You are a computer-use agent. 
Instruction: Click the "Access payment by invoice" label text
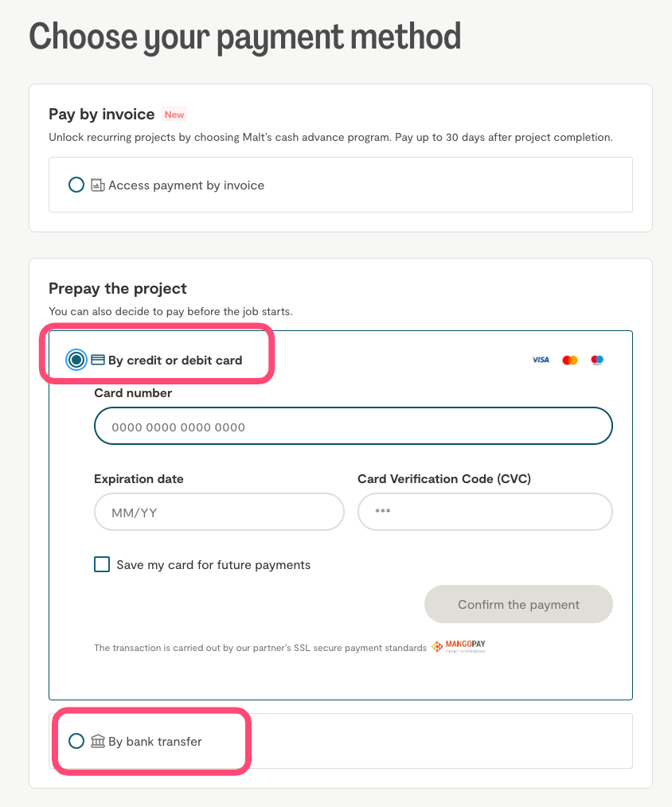186,185
